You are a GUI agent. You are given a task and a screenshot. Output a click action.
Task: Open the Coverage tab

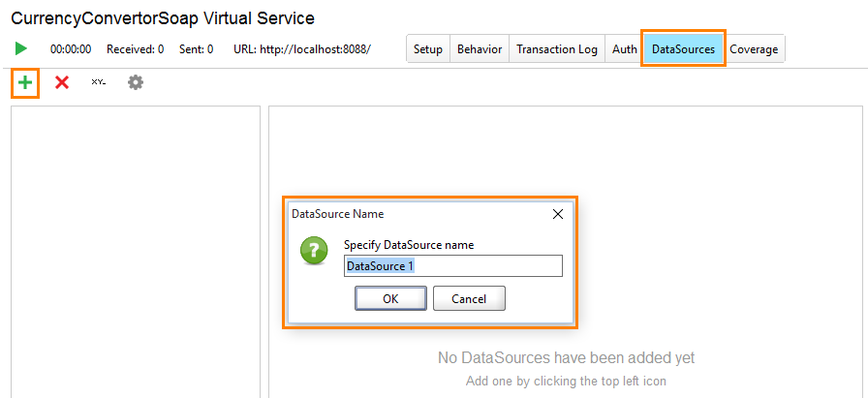[x=754, y=49]
